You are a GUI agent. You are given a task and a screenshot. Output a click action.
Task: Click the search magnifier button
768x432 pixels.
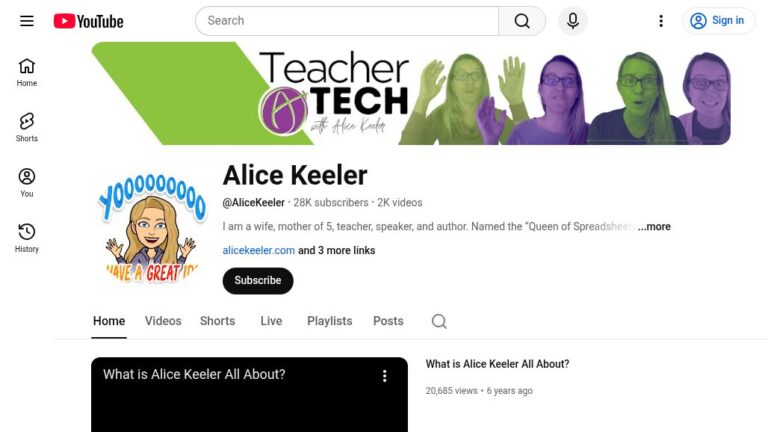click(x=522, y=21)
